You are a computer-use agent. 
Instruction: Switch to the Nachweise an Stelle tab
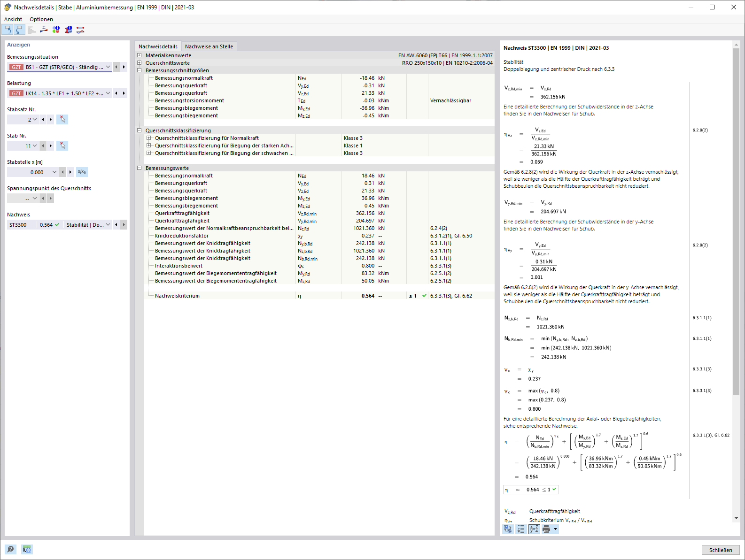[209, 46]
